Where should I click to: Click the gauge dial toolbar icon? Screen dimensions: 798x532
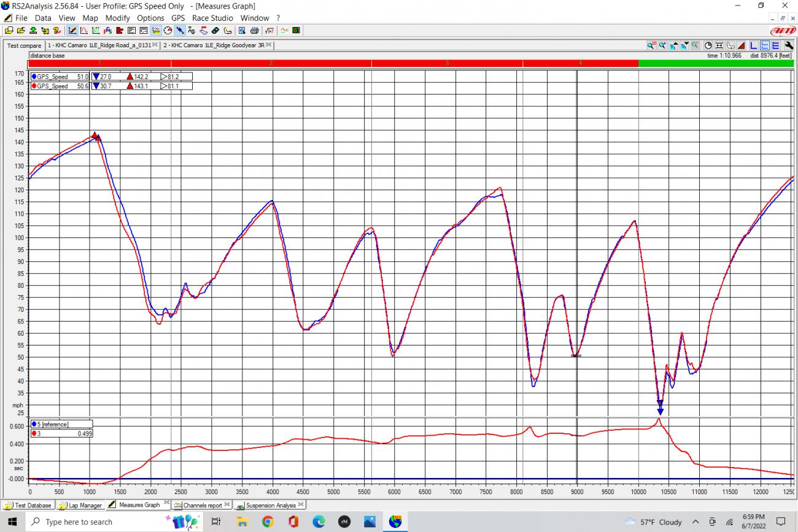(x=168, y=30)
